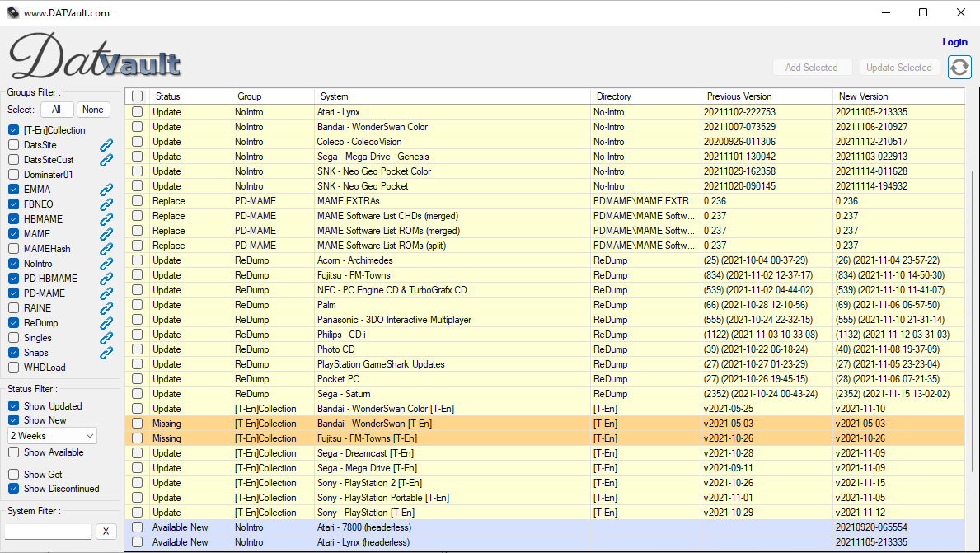Open the MAMEHash link icon
The height and width of the screenshot is (553, 980).
pyautogui.click(x=106, y=249)
